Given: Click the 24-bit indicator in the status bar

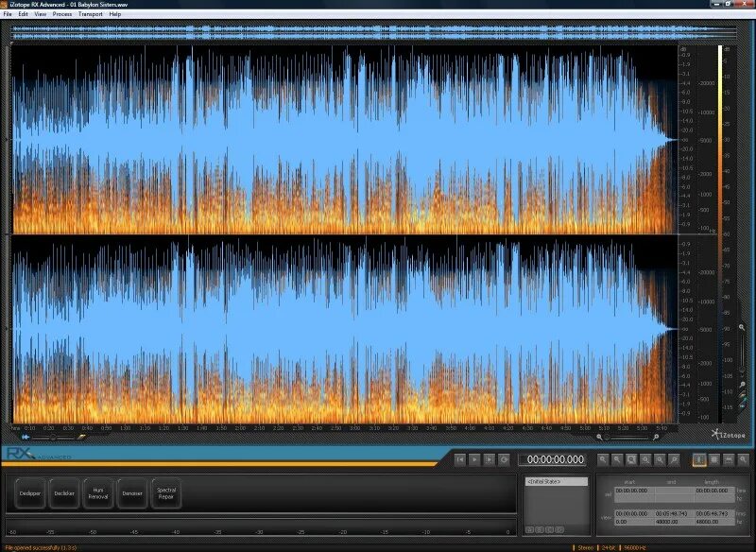Looking at the screenshot, I should point(609,548).
